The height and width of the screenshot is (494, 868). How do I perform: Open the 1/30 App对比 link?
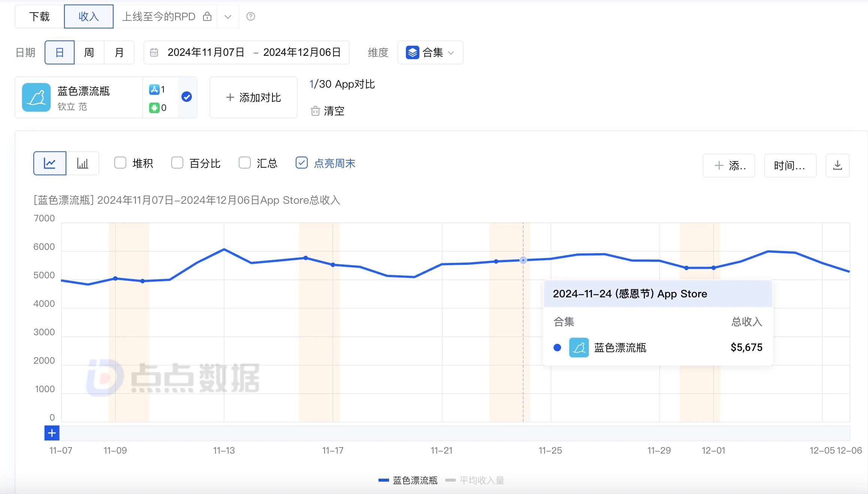tap(342, 84)
